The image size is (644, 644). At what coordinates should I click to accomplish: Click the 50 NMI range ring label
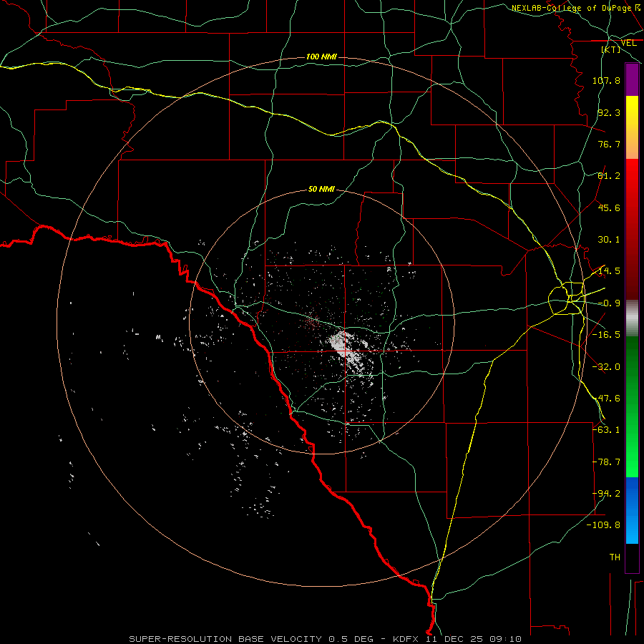(x=321, y=189)
